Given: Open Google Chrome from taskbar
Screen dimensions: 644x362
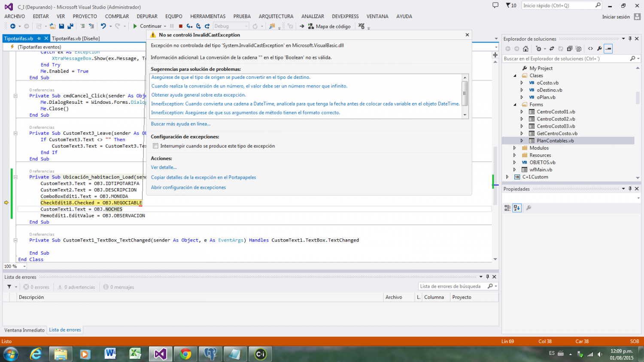Looking at the screenshot, I should click(x=186, y=354).
